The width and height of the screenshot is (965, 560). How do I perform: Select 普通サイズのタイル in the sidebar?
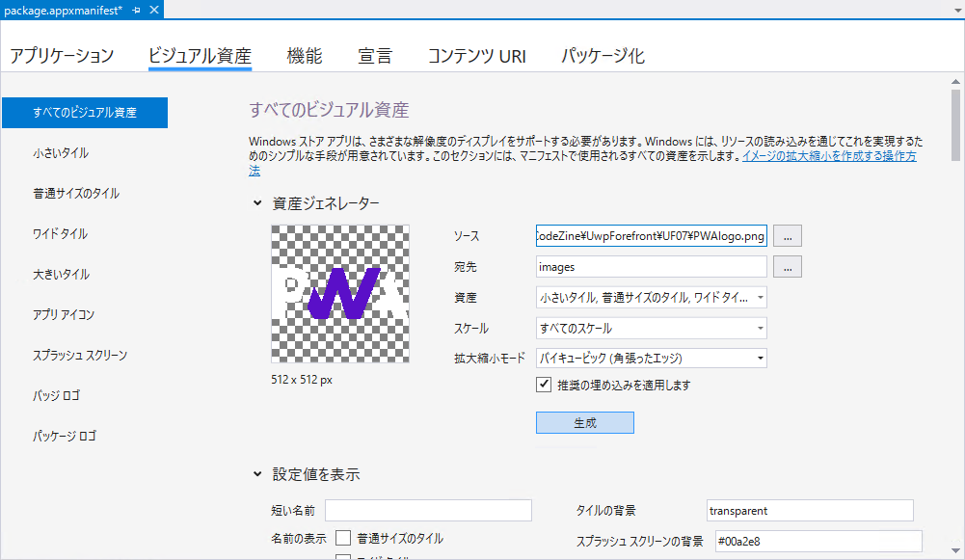(76, 194)
